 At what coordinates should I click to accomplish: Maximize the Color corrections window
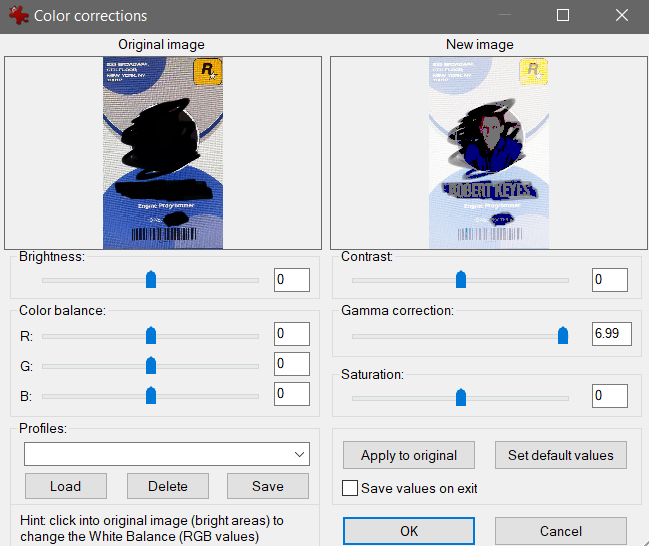562,15
